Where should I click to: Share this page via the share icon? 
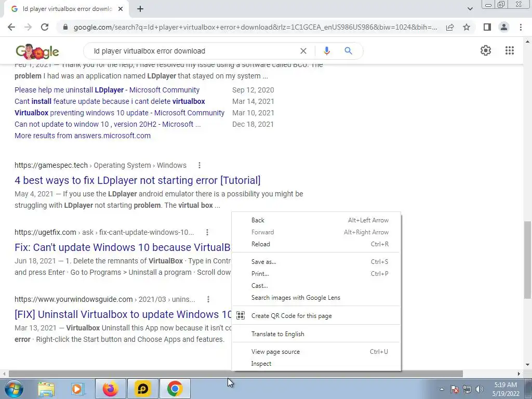coord(450,27)
